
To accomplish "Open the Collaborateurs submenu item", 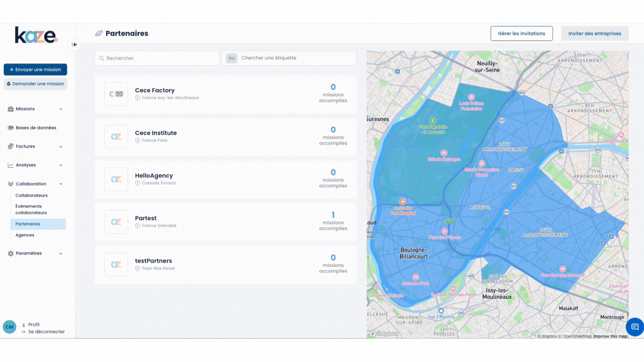I will [32, 195].
